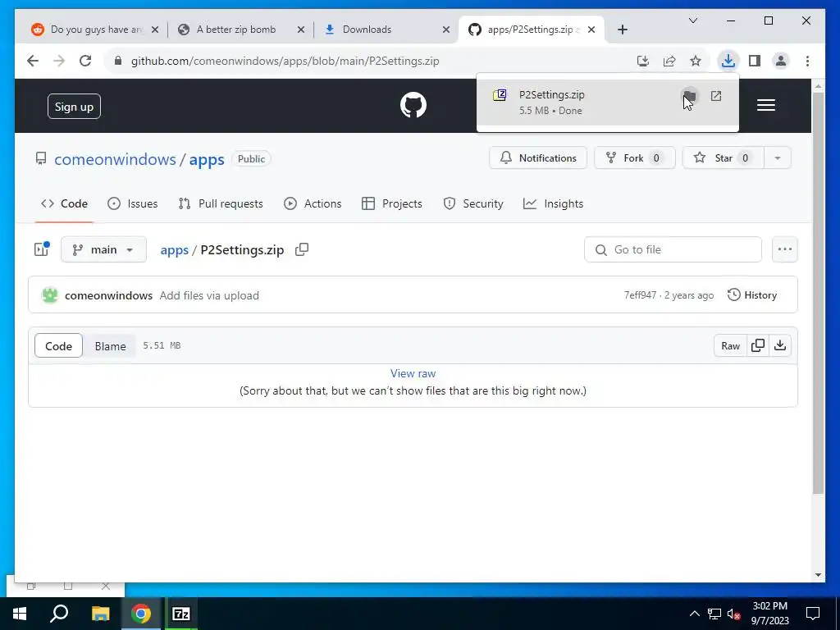Open the Chrome downloads toolbar button
This screenshot has width=840, height=630.
point(728,61)
